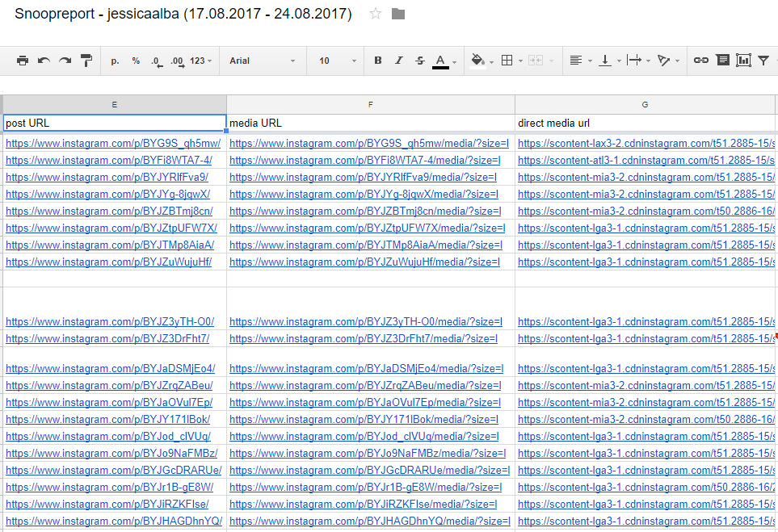Toggle strikethrough formatting
The height and width of the screenshot is (532, 778).
(420, 61)
